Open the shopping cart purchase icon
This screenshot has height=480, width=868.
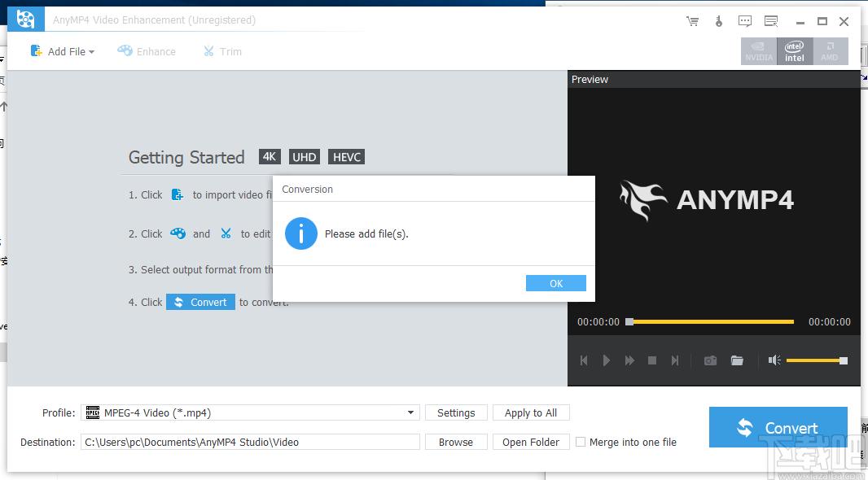pos(692,21)
